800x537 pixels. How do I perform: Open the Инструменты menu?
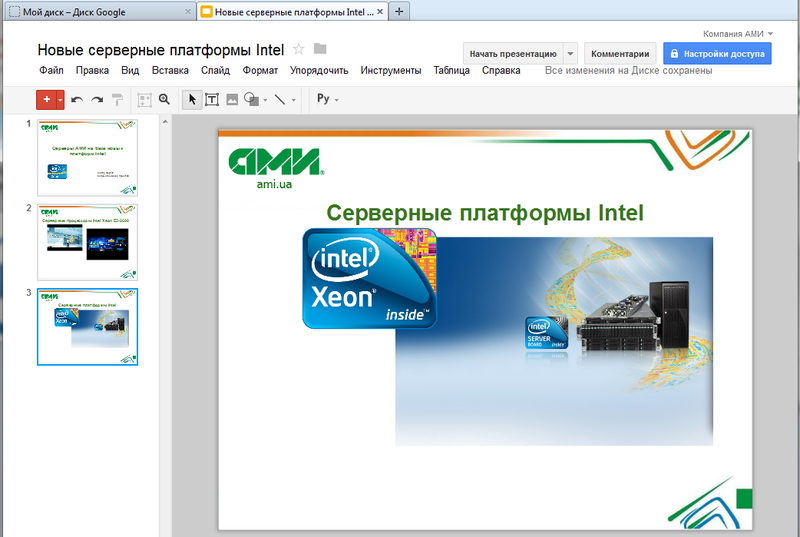click(391, 70)
